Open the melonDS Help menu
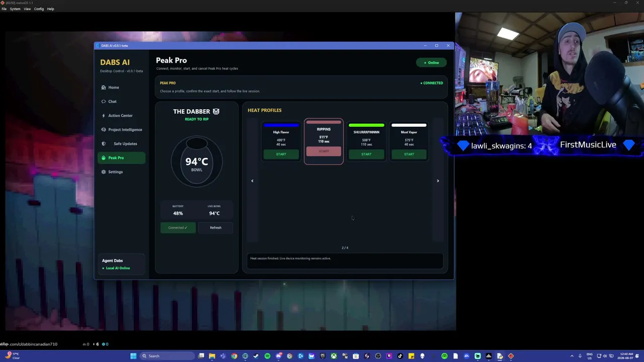This screenshot has height=362, width=644. (50, 9)
